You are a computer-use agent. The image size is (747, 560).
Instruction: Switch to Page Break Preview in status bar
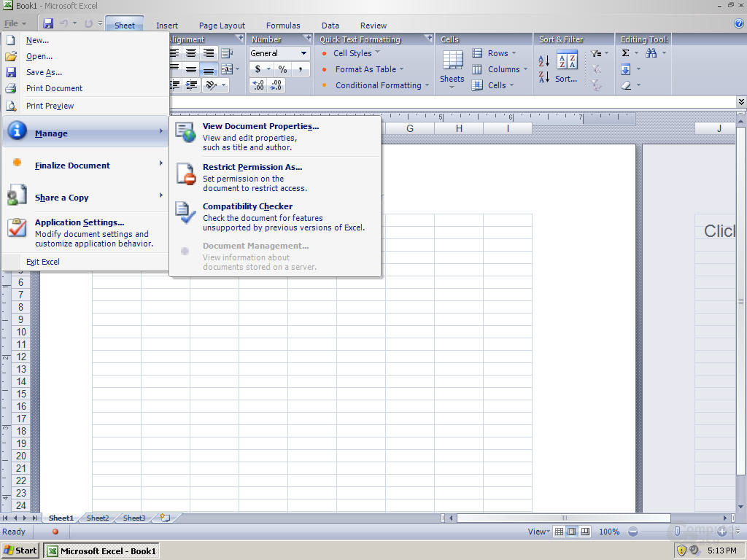(586, 532)
